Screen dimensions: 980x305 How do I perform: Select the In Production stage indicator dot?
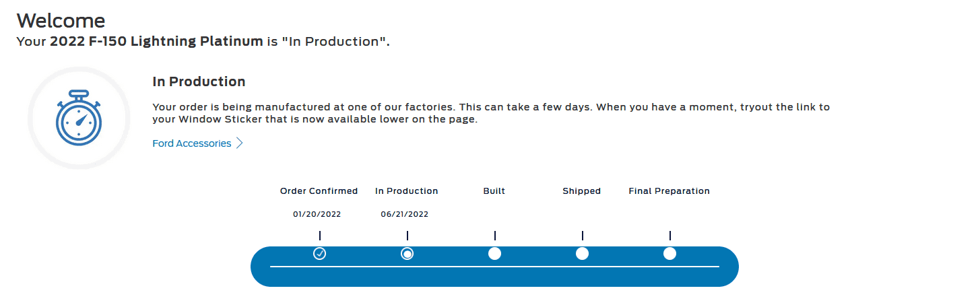[x=407, y=253]
